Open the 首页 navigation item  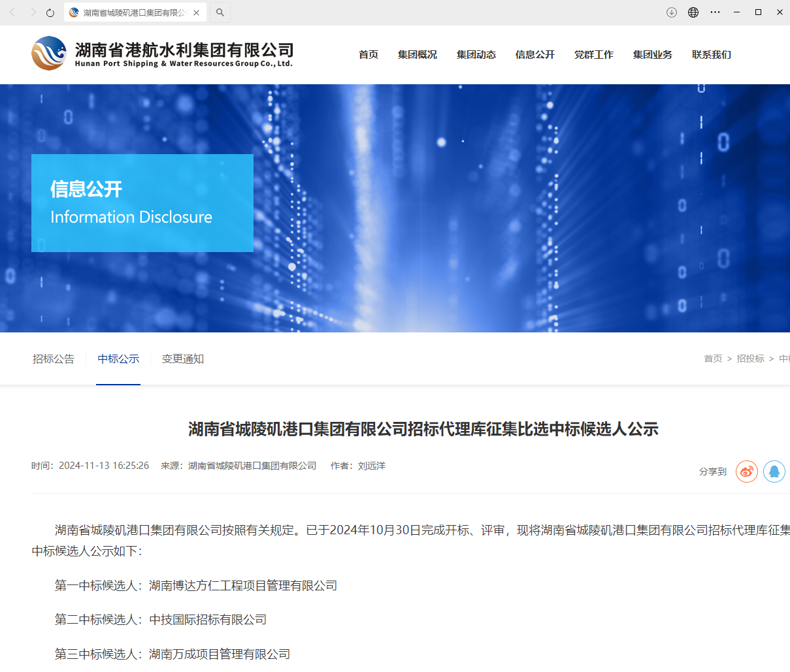(x=369, y=55)
